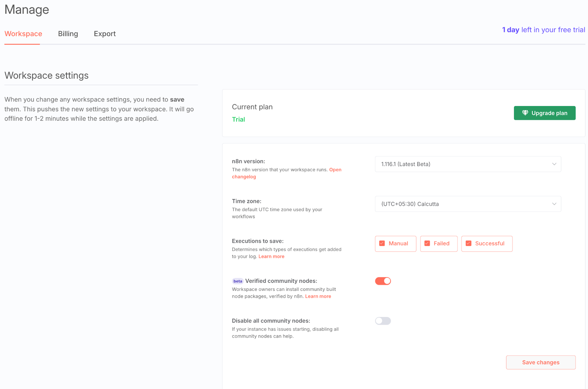The height and width of the screenshot is (389, 588).
Task: Uncheck the Successful executions checkbox
Action: pyautogui.click(x=469, y=244)
